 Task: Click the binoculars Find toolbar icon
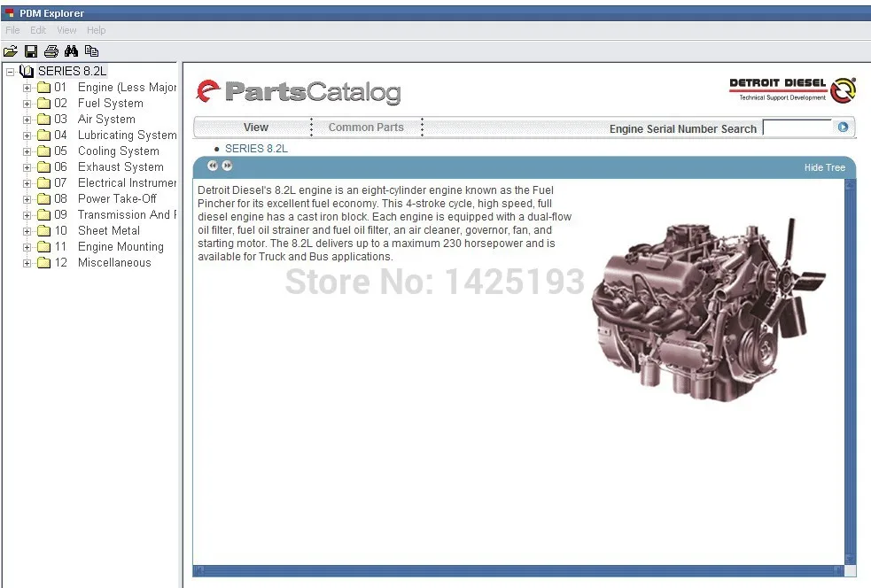point(71,51)
